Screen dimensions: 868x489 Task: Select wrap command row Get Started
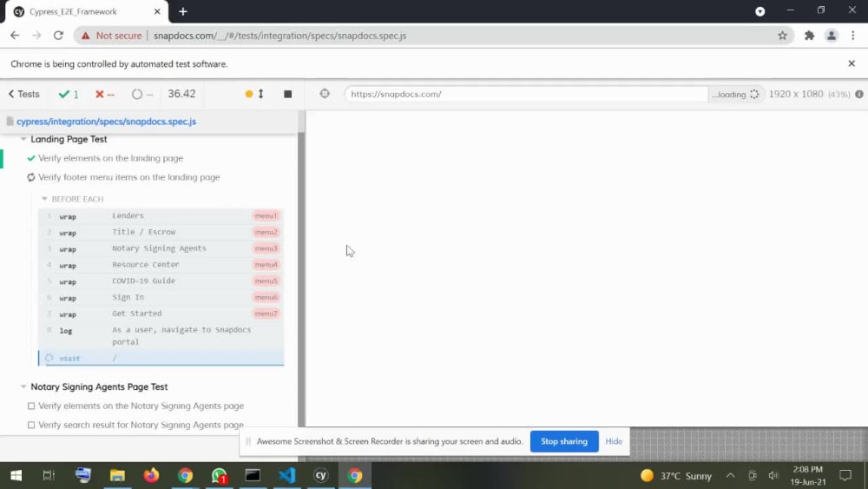coord(161,314)
